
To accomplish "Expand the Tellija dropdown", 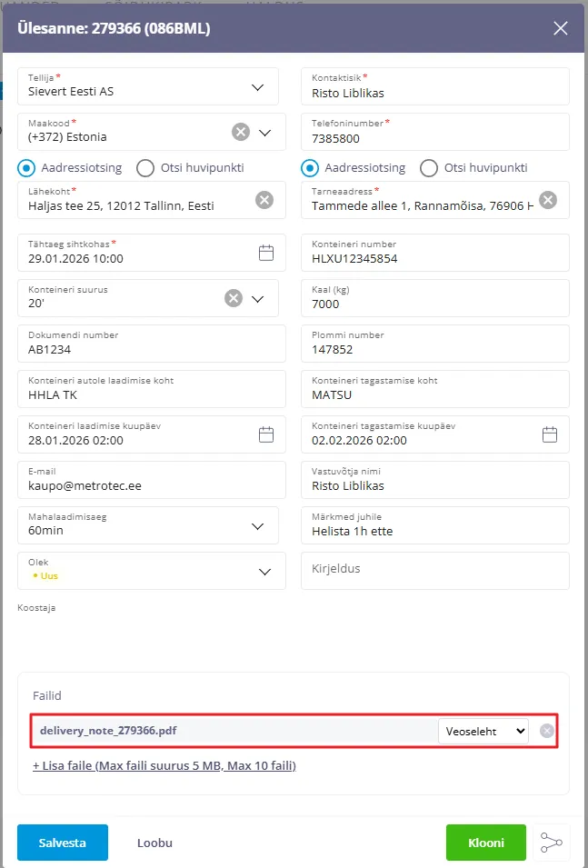I will pyautogui.click(x=258, y=87).
